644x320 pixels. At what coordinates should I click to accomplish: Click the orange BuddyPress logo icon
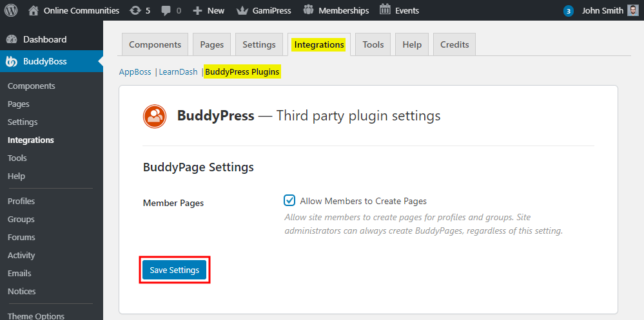click(x=155, y=116)
